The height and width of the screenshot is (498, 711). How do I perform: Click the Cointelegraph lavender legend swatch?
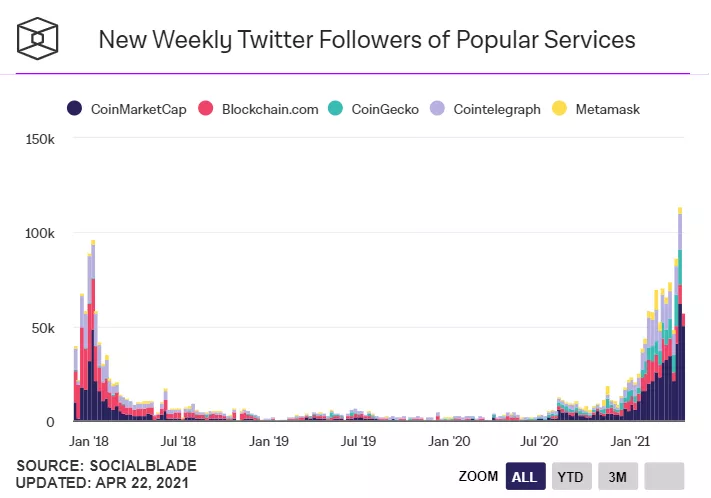437,109
